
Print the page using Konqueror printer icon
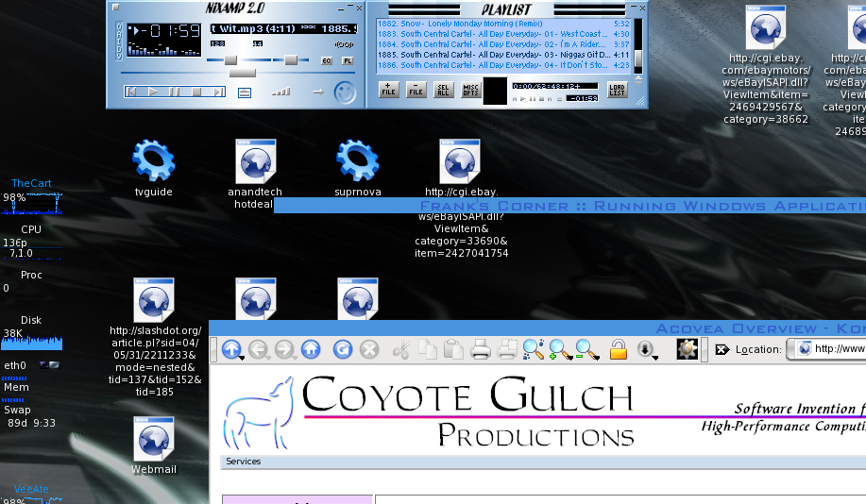tap(481, 349)
